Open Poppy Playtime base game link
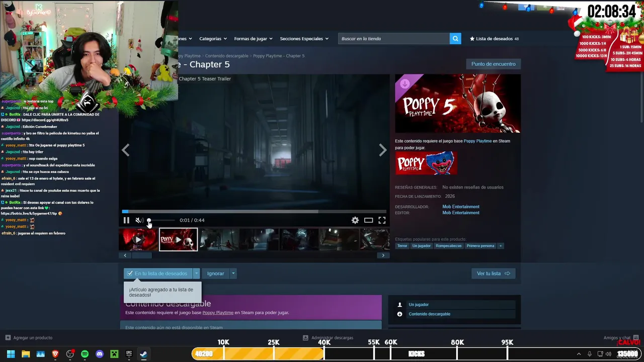The image size is (644, 362). (477, 141)
